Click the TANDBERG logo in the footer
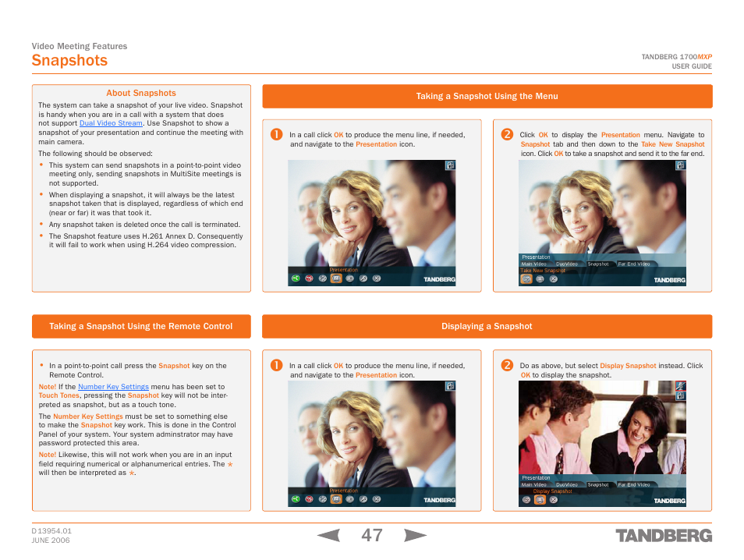Image resolution: width=744 pixels, height=560 pixels. 664,536
